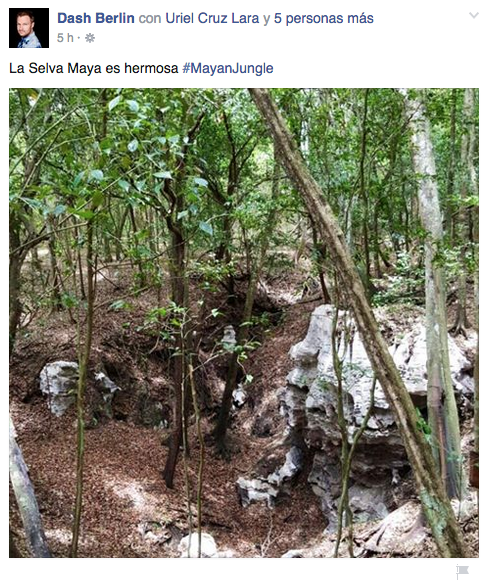487x583 pixels.
Task: Report this post using the flag icon
Action: [x=462, y=570]
